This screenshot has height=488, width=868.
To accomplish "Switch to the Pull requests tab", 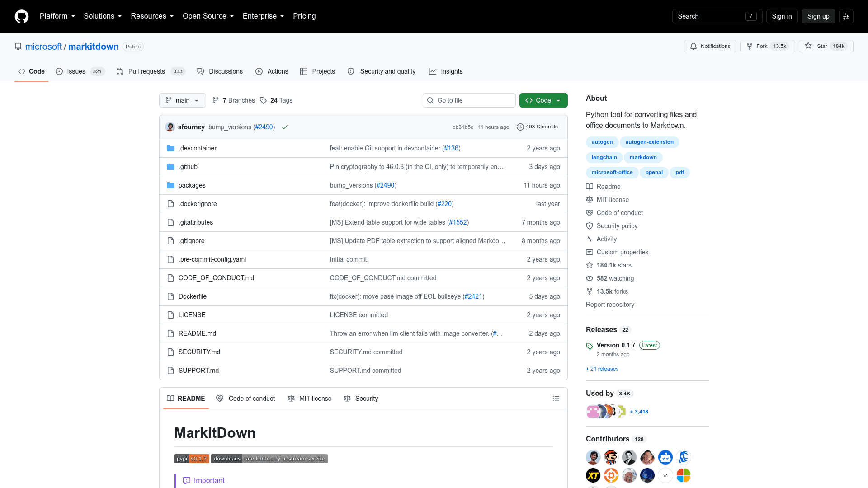I will point(151,71).
